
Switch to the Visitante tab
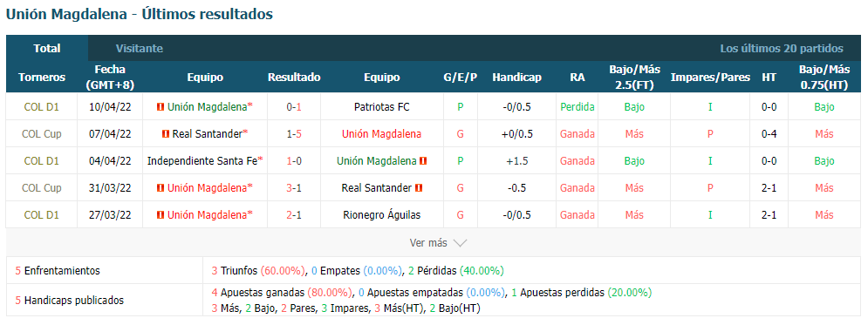pyautogui.click(x=140, y=49)
